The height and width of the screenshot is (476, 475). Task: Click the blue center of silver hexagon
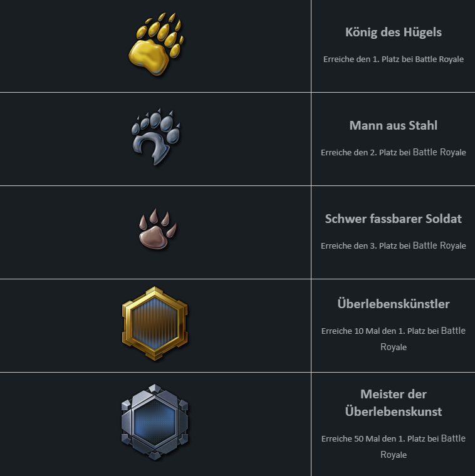(x=155, y=422)
